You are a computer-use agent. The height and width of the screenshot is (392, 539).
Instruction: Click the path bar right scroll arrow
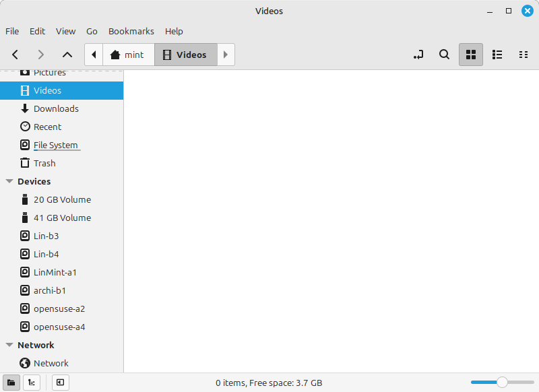(226, 55)
